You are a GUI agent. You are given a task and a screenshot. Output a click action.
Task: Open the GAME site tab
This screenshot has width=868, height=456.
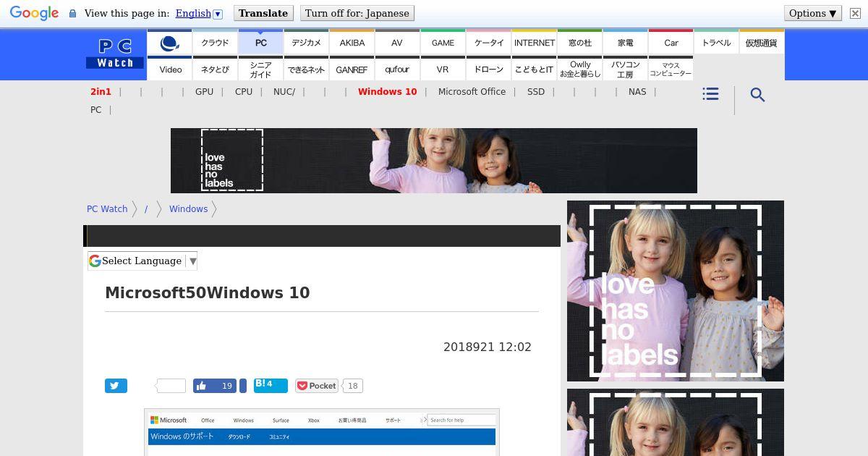pyautogui.click(x=443, y=43)
